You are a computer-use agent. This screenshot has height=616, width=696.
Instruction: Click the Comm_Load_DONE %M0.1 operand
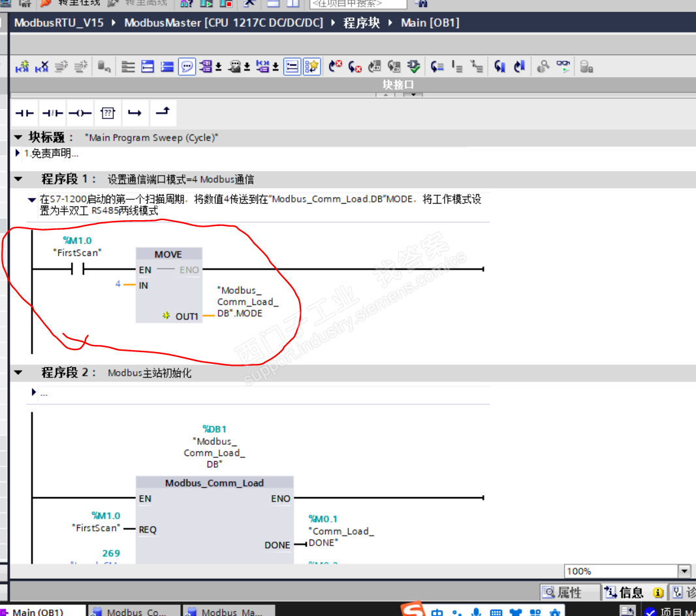coord(341,530)
